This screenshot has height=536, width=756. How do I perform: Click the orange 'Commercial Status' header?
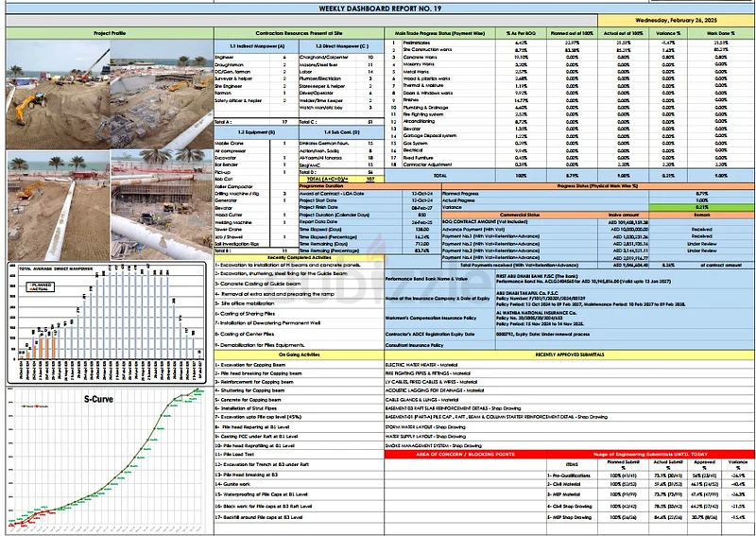click(x=520, y=215)
